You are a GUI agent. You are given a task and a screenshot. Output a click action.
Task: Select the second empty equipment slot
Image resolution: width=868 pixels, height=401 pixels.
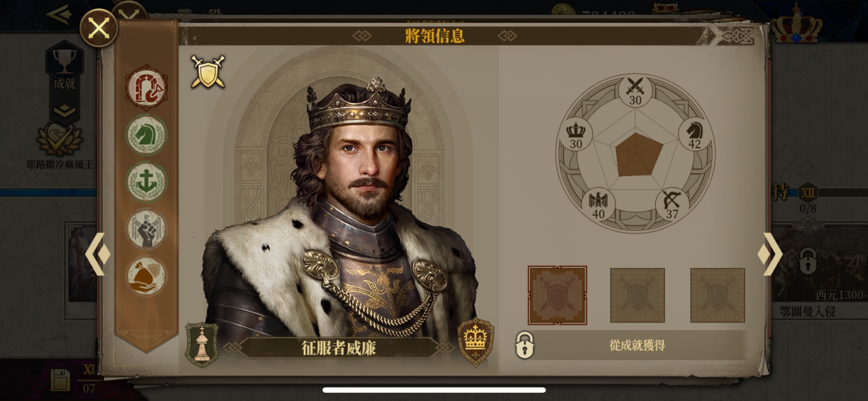[638, 295]
